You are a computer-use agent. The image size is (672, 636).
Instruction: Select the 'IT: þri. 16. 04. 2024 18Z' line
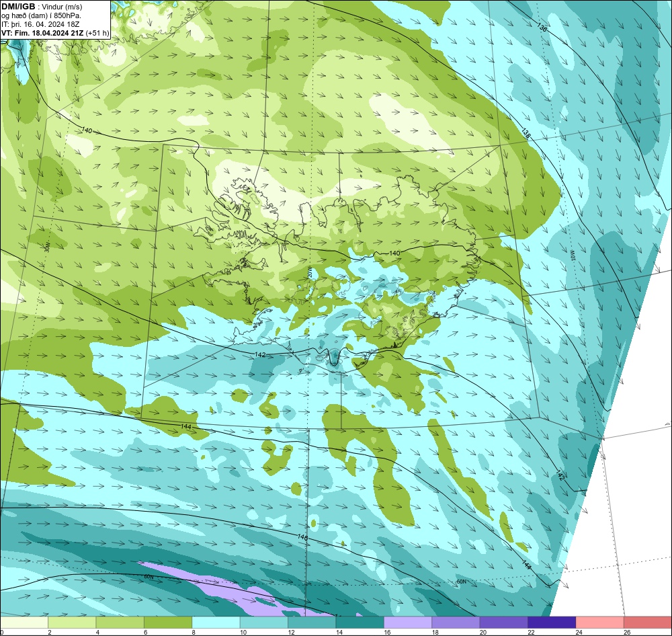40,24
